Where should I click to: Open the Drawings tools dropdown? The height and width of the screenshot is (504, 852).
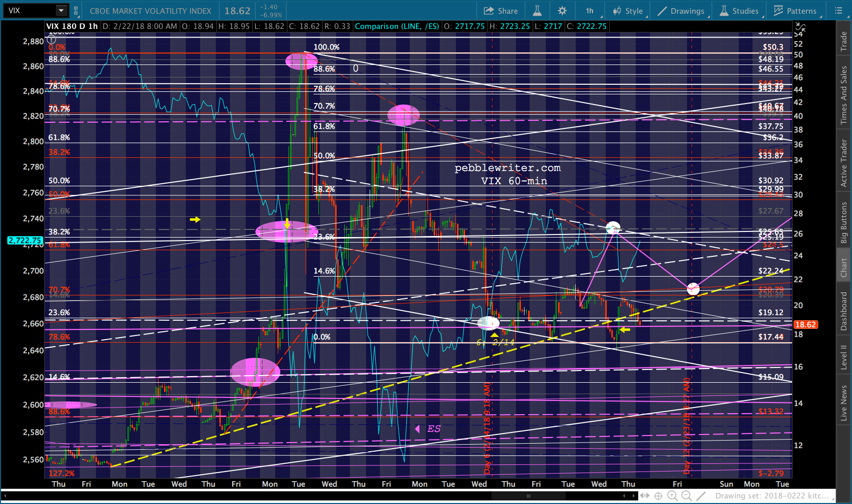682,11
